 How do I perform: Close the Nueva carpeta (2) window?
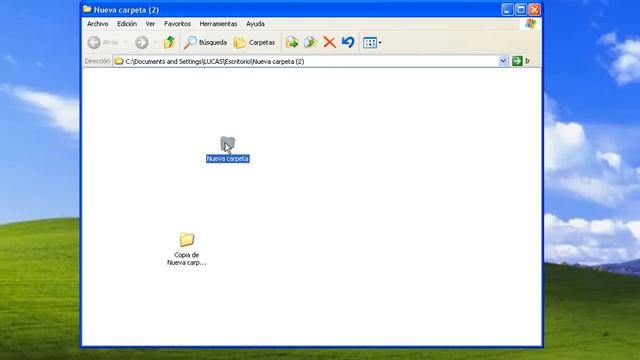click(x=534, y=9)
